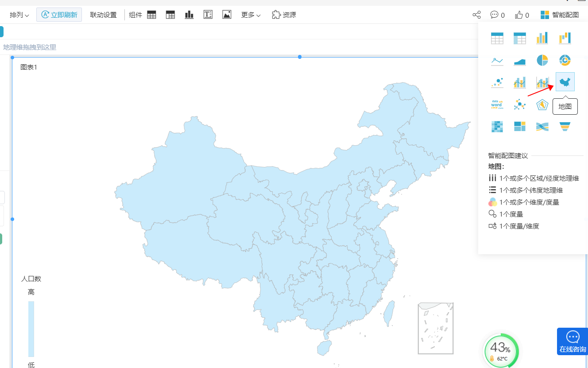Screen dimensions: 588x368
Task: Click Hainan island on the map
Action: pyautogui.click(x=325, y=347)
